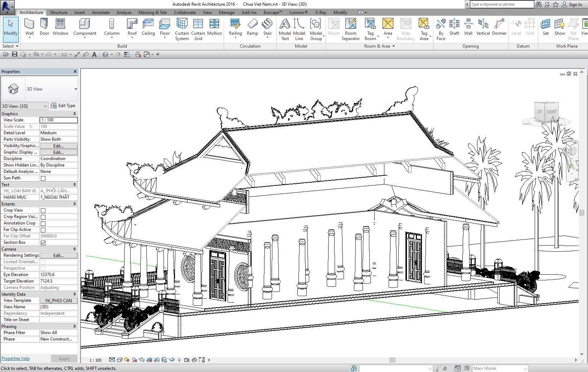Switch to the Collaborate tab
This screenshot has width=588, height=372.
185,12
